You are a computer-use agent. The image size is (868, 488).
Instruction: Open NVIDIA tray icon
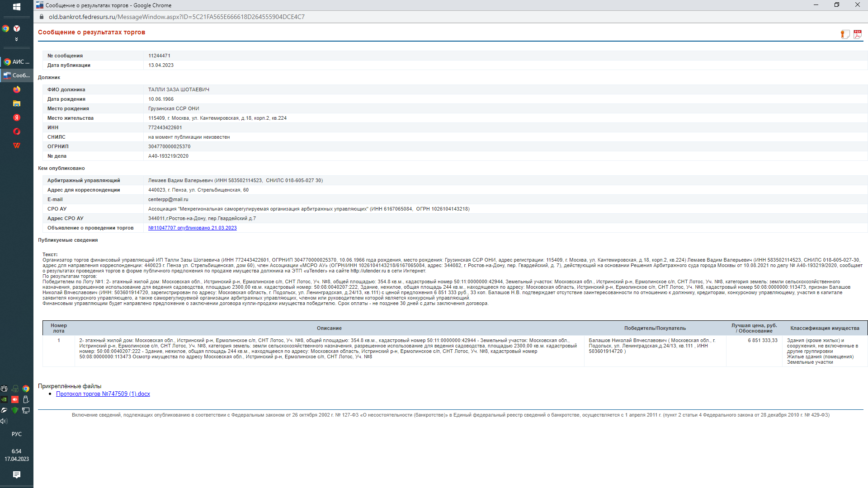4,399
